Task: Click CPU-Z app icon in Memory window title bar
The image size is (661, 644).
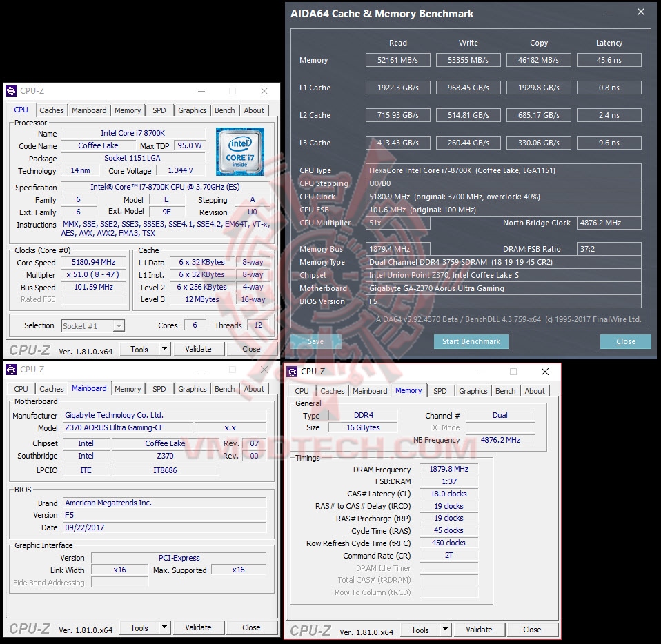Action: 292,372
